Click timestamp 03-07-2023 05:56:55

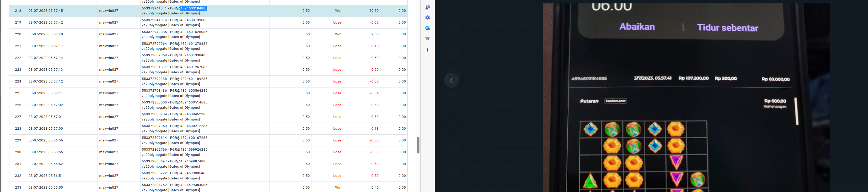point(46,152)
